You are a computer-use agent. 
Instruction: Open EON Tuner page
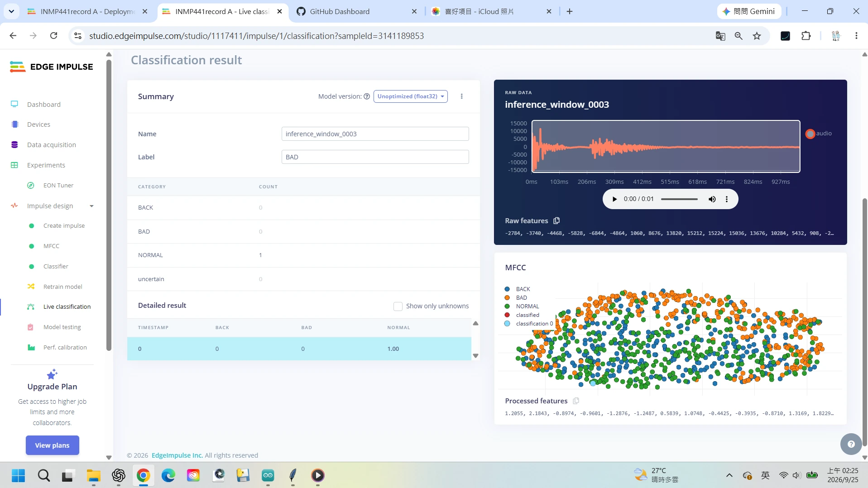(x=58, y=185)
